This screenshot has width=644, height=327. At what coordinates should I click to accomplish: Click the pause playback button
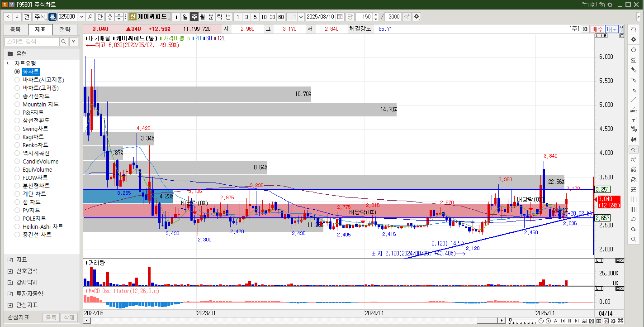570,321
